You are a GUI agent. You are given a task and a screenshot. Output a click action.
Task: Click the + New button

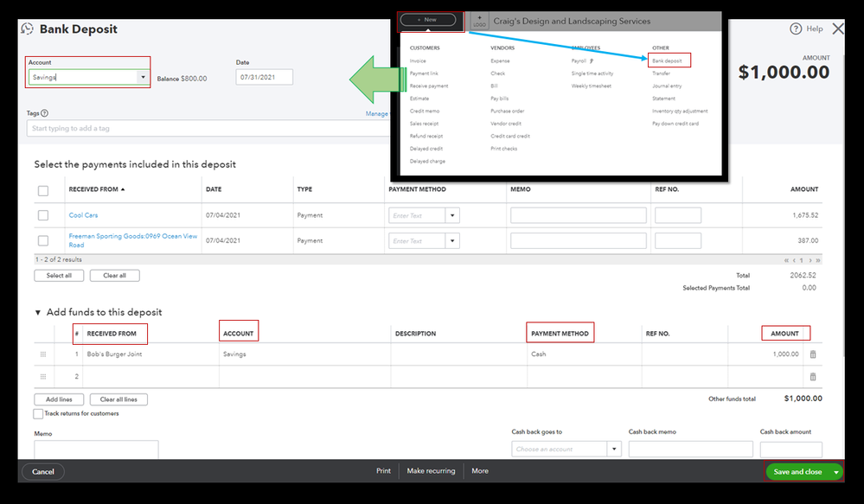pyautogui.click(x=428, y=20)
